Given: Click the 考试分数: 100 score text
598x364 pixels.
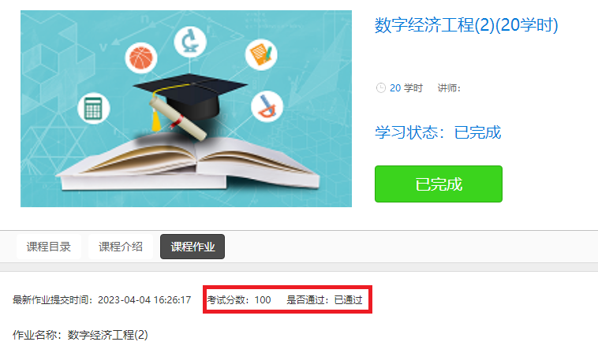Looking at the screenshot, I should (239, 300).
